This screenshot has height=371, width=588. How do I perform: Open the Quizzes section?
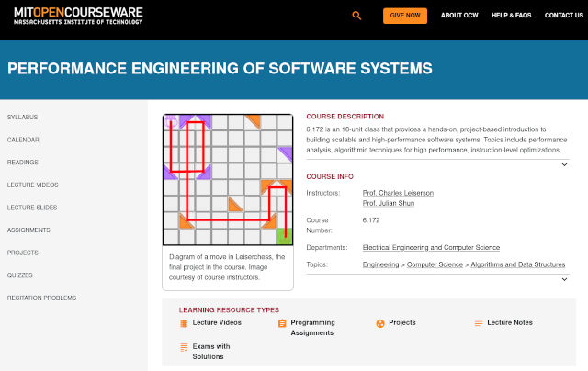20,275
